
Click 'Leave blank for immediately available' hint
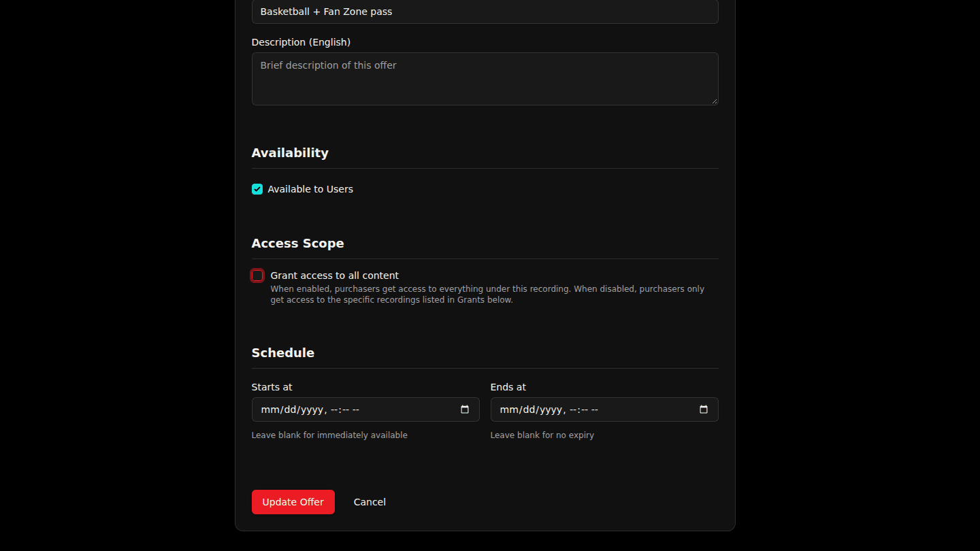pos(329,435)
